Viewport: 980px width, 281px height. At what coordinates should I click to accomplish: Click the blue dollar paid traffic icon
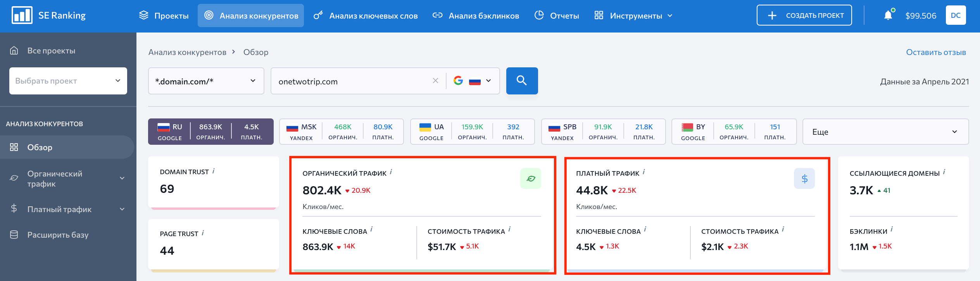(804, 178)
